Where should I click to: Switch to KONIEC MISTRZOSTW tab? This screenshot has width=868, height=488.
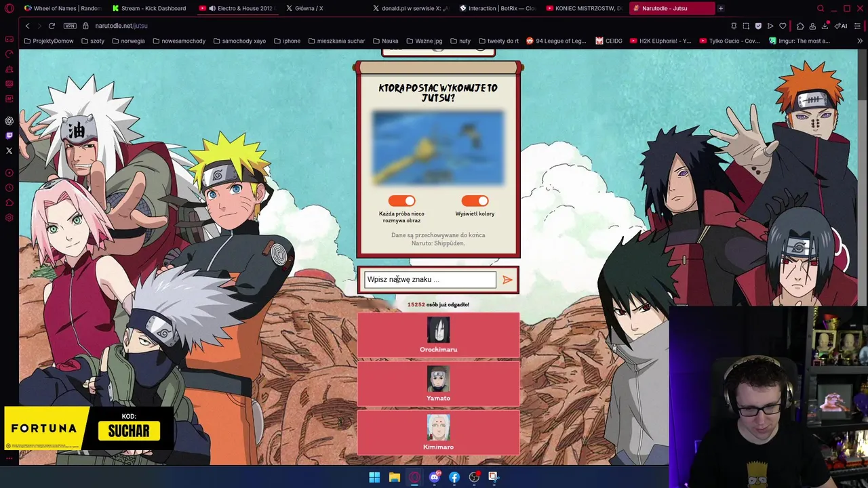[584, 8]
